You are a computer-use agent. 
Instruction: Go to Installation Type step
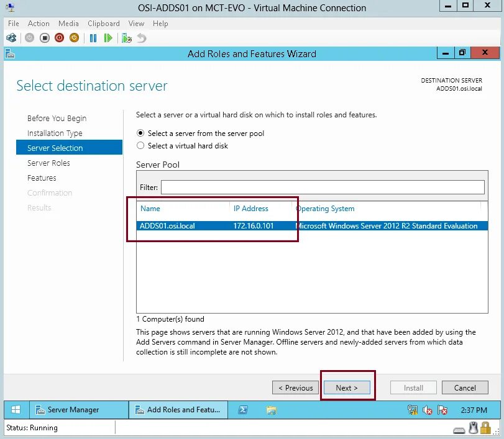[x=55, y=133]
